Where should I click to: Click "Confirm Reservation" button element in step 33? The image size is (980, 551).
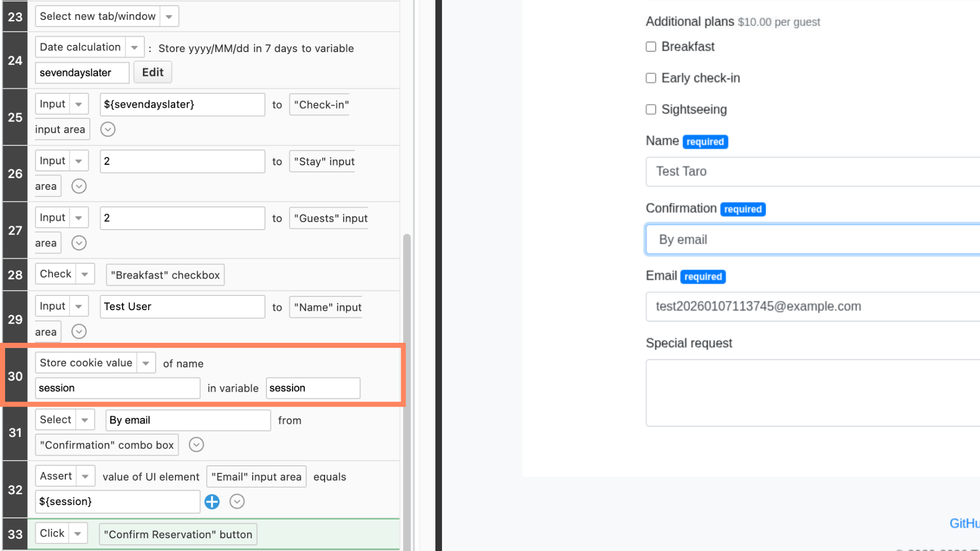[178, 534]
